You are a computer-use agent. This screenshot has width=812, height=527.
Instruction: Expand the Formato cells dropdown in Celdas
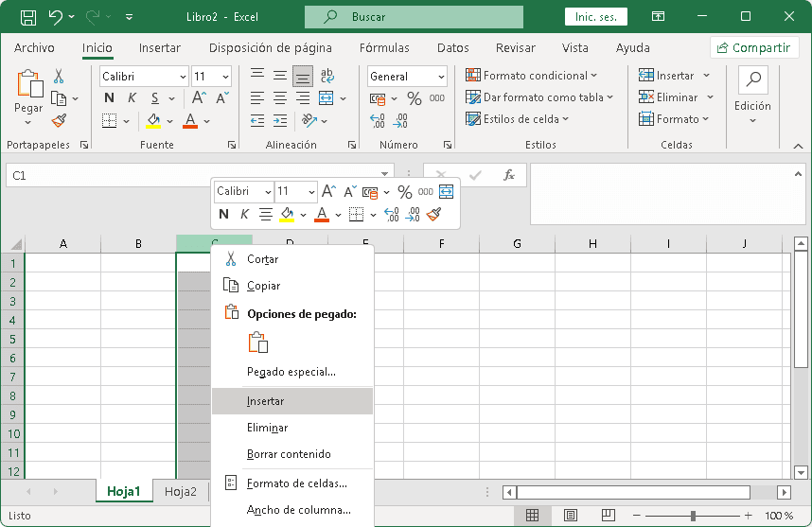pos(705,119)
